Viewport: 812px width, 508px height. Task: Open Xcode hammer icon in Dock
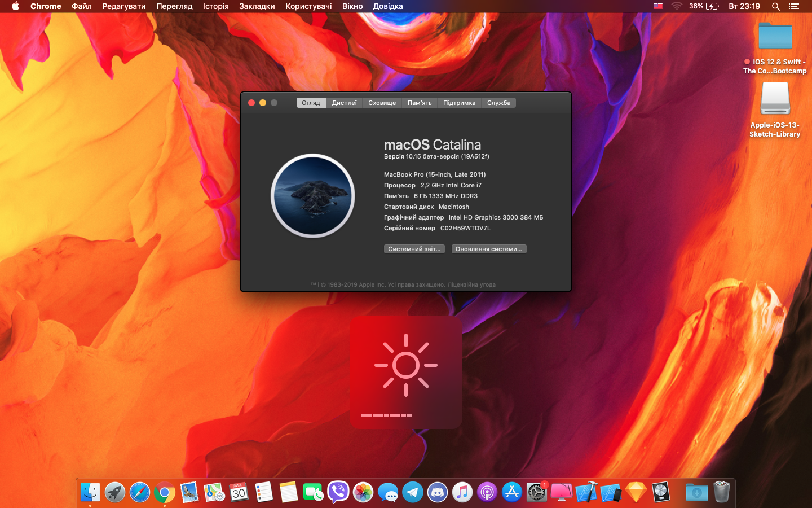pyautogui.click(x=586, y=492)
